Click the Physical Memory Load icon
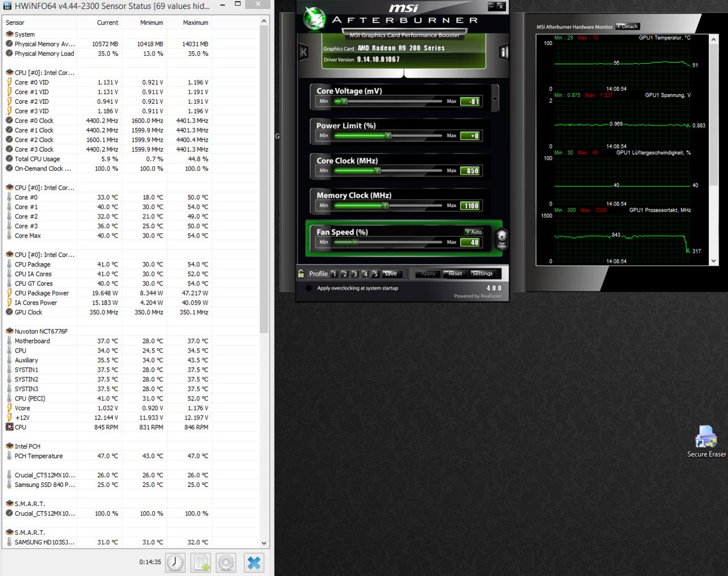 click(9, 54)
